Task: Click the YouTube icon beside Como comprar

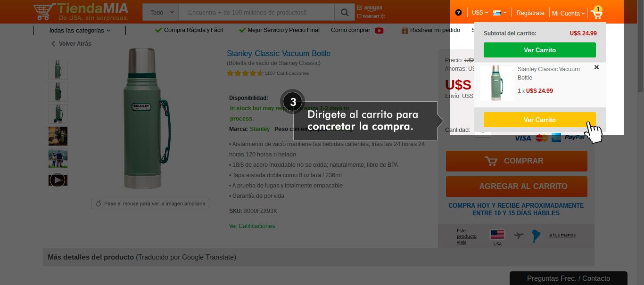Action: pyautogui.click(x=379, y=31)
